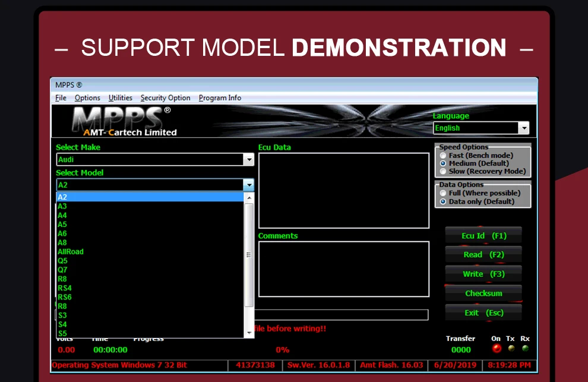588x382 pixels.
Task: Click the Exit (Esc) button
Action: point(483,313)
